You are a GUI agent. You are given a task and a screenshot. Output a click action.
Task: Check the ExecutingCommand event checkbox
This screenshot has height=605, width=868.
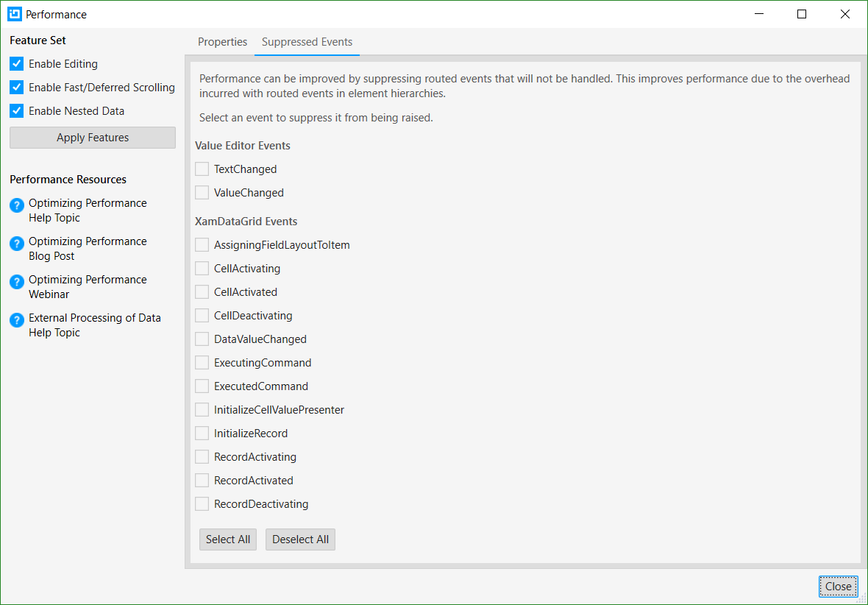click(202, 362)
